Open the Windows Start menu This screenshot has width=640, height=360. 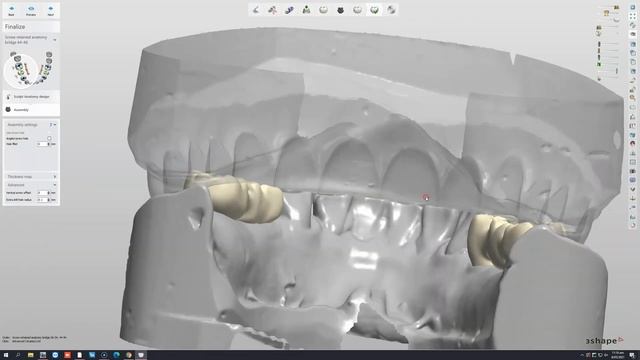pyautogui.click(x=6, y=355)
